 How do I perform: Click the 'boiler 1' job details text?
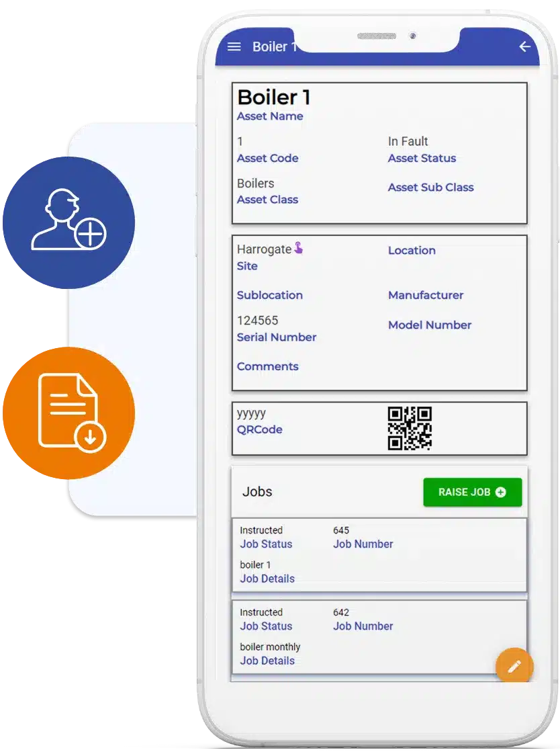(256, 564)
